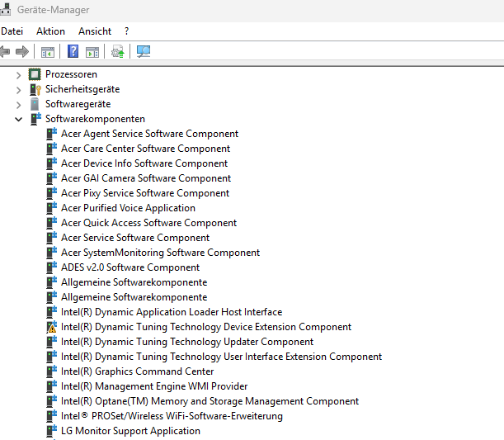Click icon beside LG Monitor Support Application
The image size is (504, 440).
pyautogui.click(x=51, y=431)
